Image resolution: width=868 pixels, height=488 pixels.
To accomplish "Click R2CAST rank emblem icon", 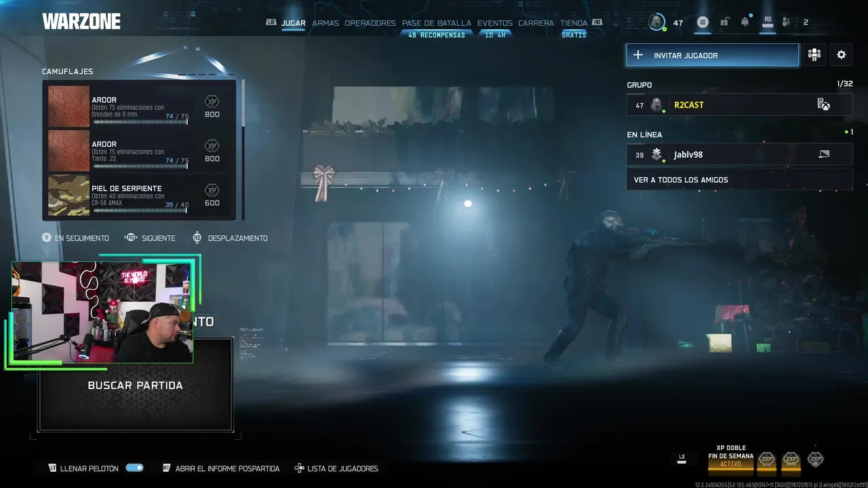I will point(656,104).
